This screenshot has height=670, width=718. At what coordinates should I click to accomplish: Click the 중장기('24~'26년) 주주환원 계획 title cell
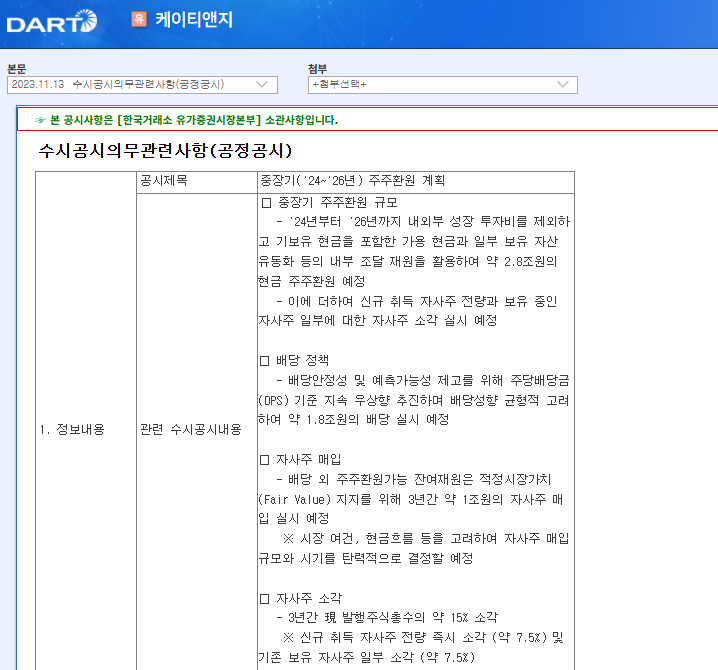click(x=416, y=182)
